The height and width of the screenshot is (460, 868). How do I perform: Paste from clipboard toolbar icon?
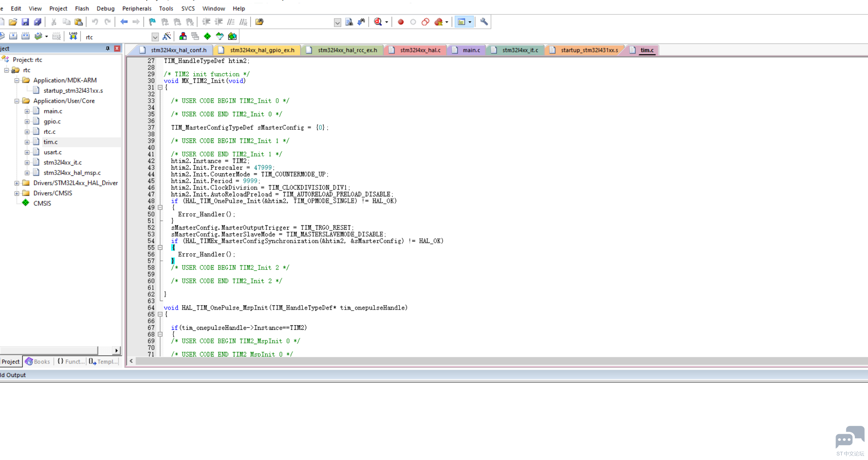(x=78, y=22)
